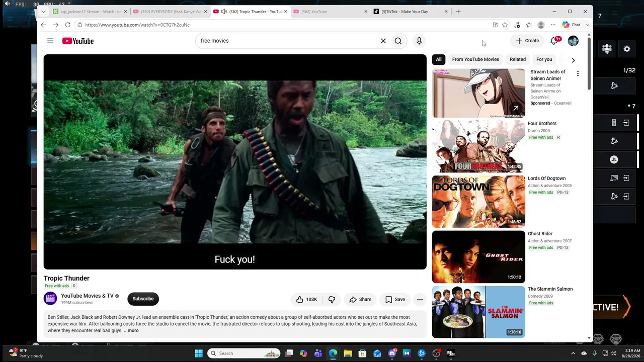Image resolution: width=644 pixels, height=362 pixels.
Task: Open browser Settings and more menu
Action: click(553, 25)
